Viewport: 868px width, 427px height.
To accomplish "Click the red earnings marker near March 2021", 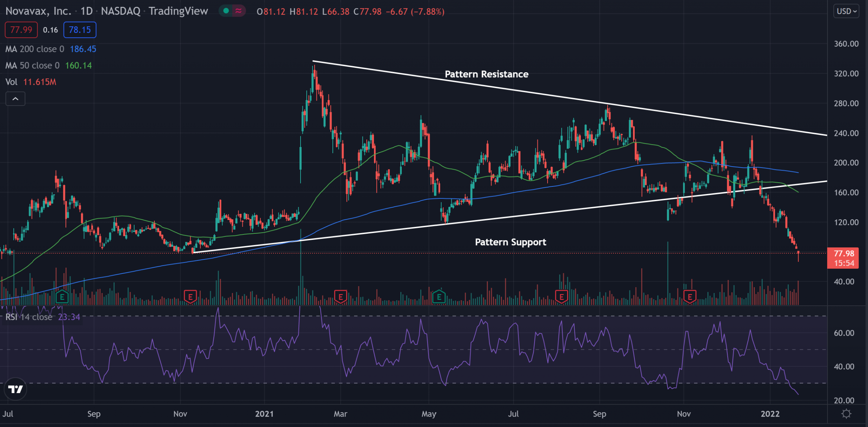I will [x=340, y=297].
